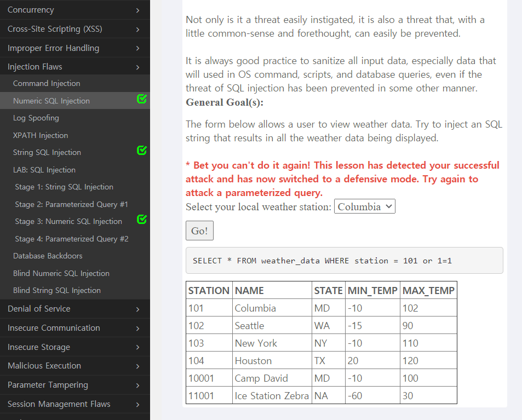
Task: Click the WA state cell
Action: pos(329,325)
